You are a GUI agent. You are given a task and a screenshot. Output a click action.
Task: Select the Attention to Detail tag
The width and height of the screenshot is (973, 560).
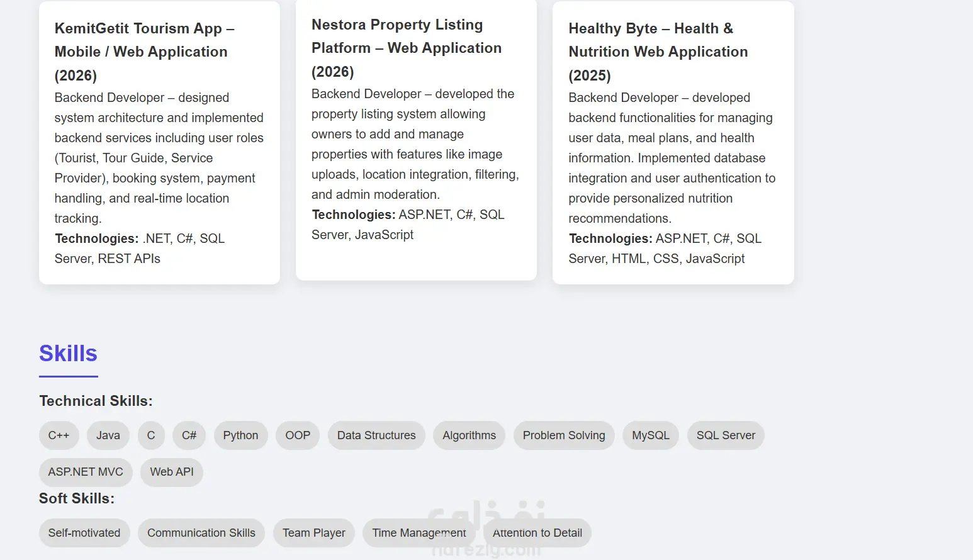click(537, 533)
